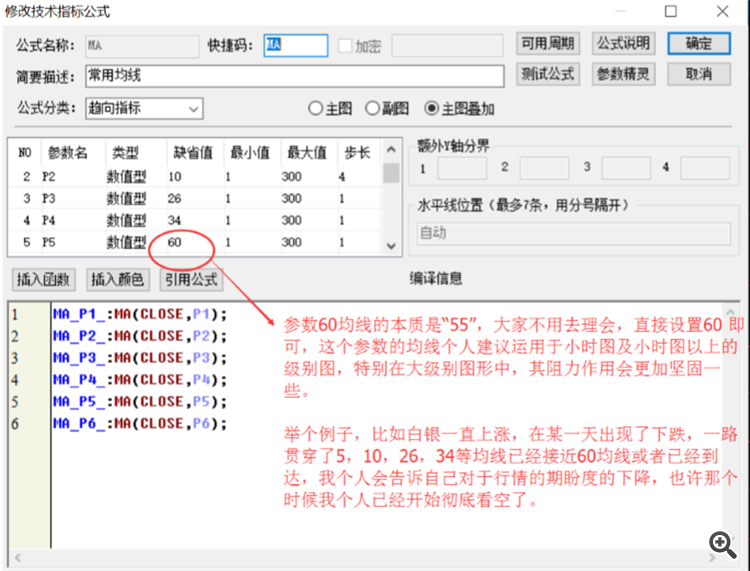Run the 测试公式 button
Screen dimensions: 750x571
pos(548,74)
